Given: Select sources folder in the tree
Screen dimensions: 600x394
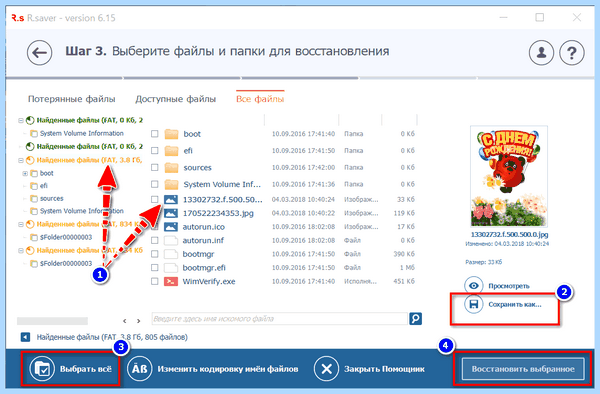Looking at the screenshot, I should pyautogui.click(x=52, y=199).
